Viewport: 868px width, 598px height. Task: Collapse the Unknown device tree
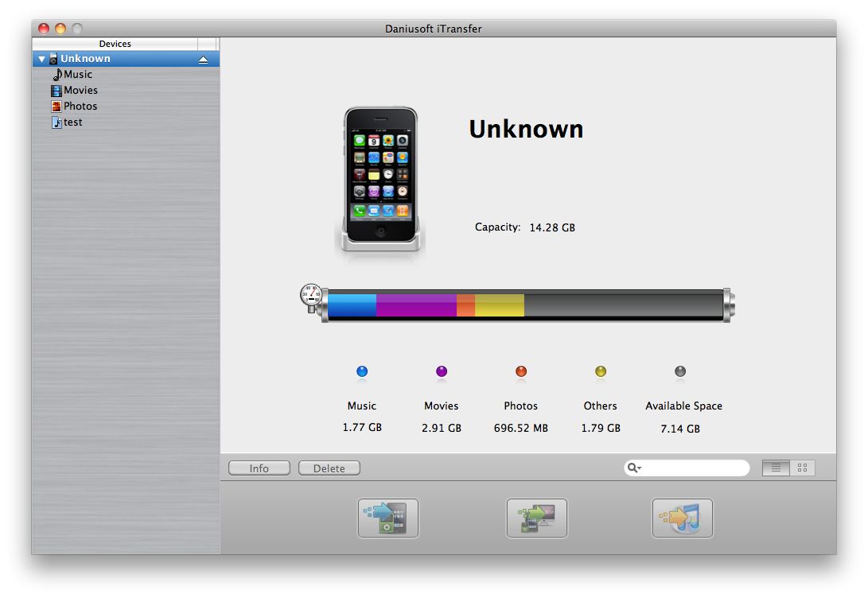pyautogui.click(x=41, y=59)
